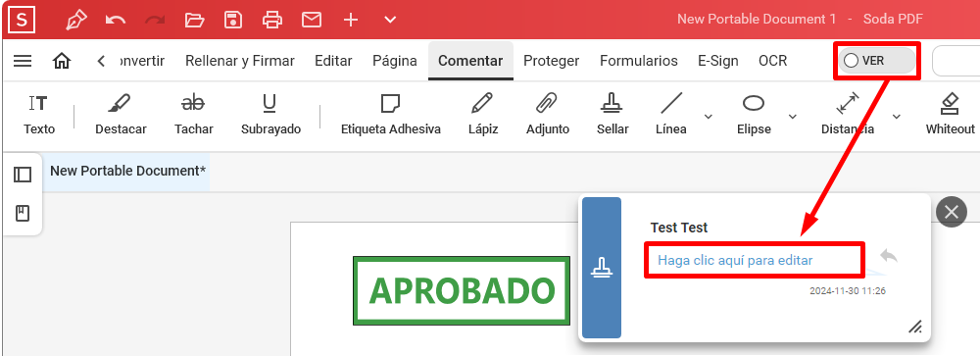Select the Destacar highlighter tool
This screenshot has width=980, height=356.
click(x=121, y=115)
